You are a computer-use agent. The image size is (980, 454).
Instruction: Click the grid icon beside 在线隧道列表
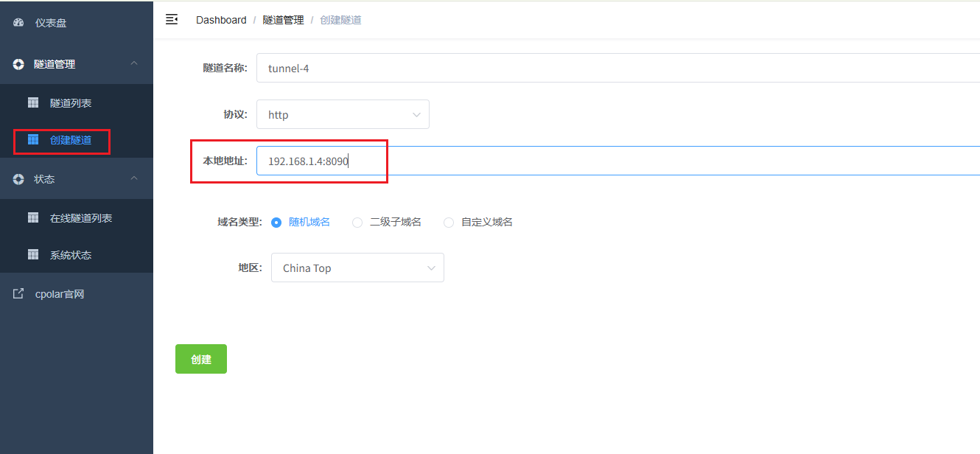[x=33, y=217]
